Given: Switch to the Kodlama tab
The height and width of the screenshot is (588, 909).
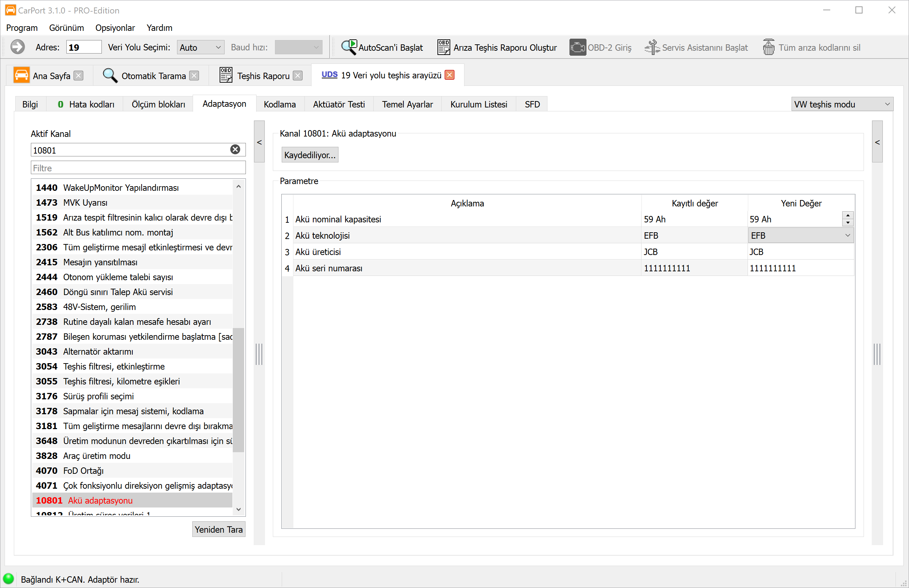Looking at the screenshot, I should pos(280,104).
